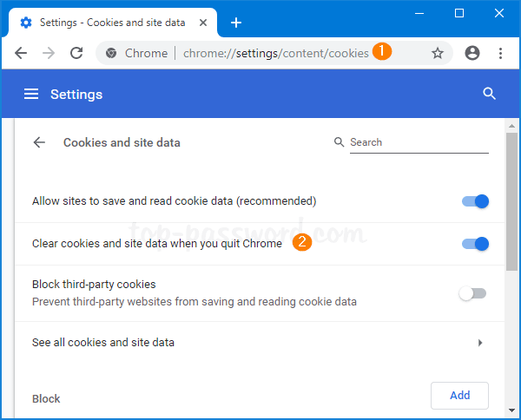
Task: Click the magnifier icon in Settings header
Action: pos(489,94)
